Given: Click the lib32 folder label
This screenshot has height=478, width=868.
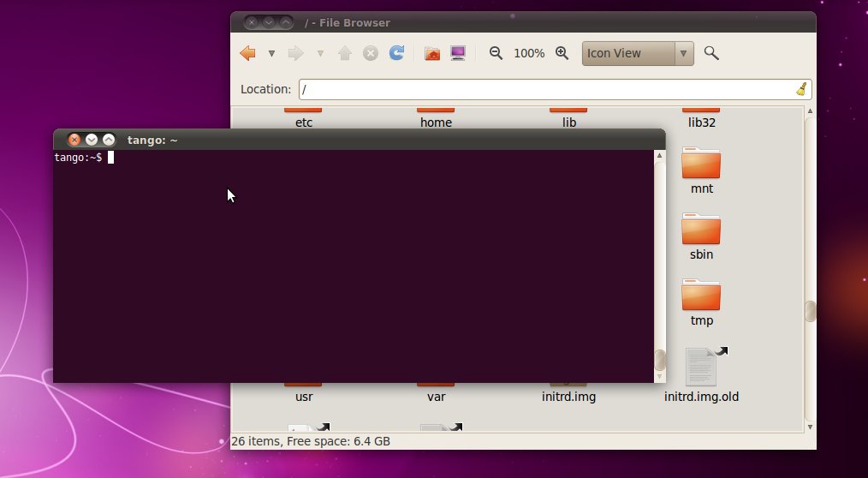Looking at the screenshot, I should [x=701, y=122].
